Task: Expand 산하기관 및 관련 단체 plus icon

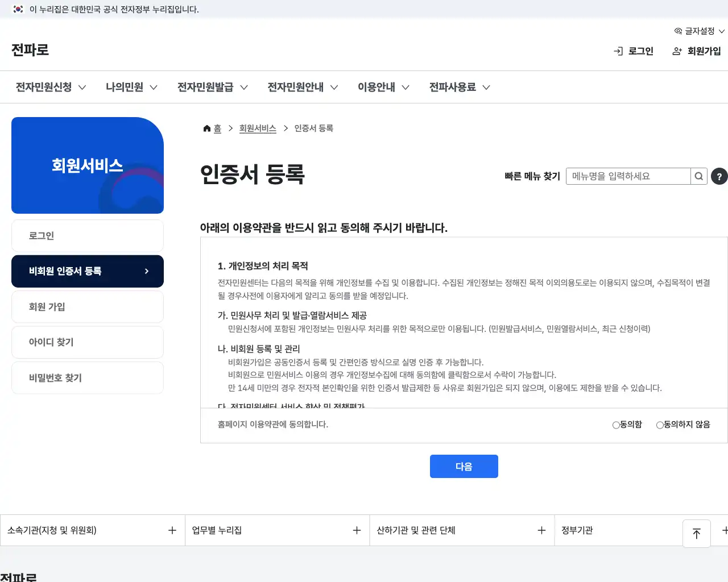Action: 541,530
